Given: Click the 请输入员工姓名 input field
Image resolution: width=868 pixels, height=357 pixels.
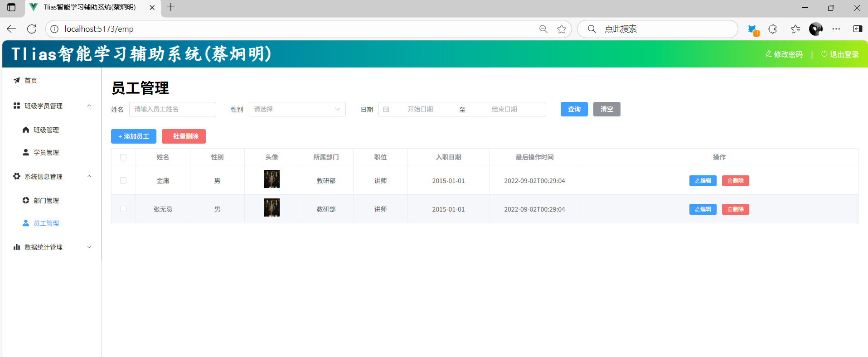Looking at the screenshot, I should tap(173, 109).
